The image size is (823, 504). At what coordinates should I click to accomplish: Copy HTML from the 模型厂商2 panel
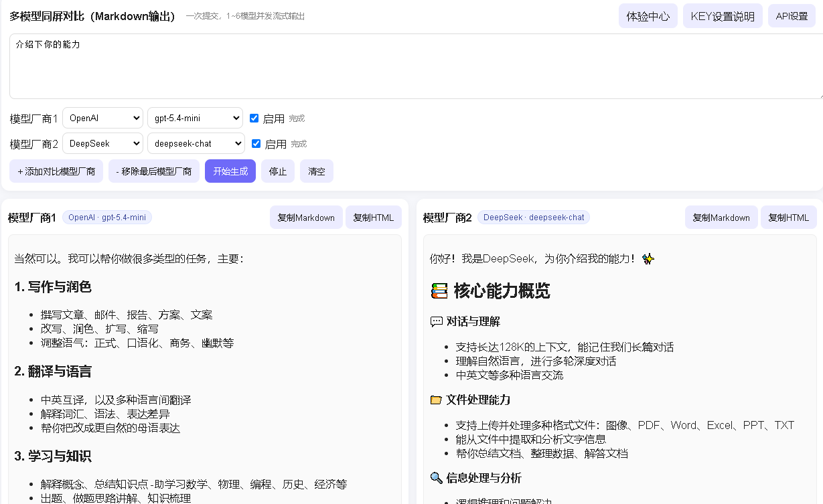788,218
